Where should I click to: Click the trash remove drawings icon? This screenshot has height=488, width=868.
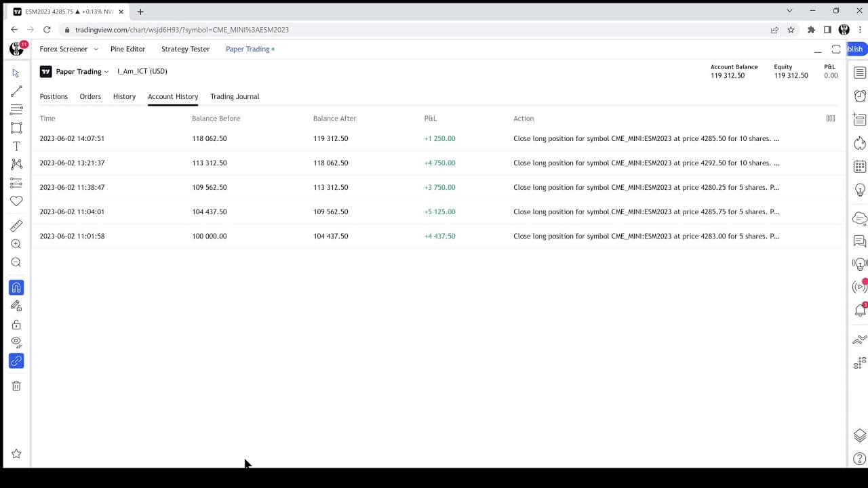point(16,386)
